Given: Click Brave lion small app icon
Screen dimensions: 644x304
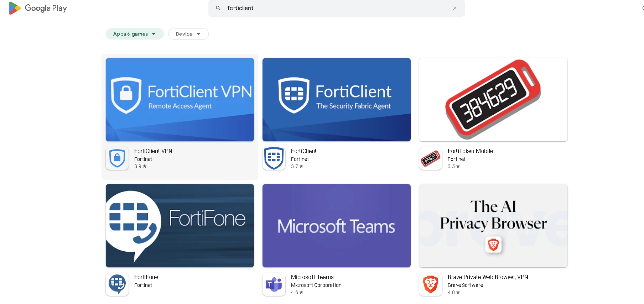Looking at the screenshot, I should click(431, 284).
